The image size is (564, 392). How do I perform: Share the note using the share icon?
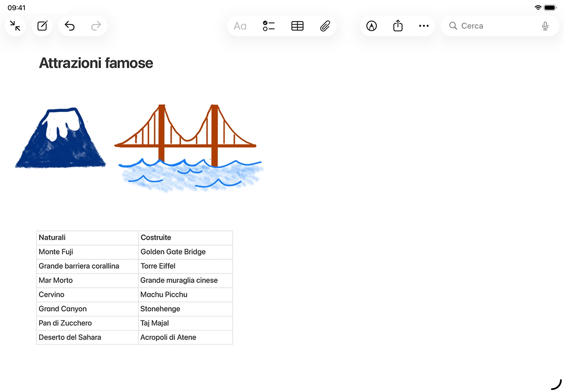[398, 26]
